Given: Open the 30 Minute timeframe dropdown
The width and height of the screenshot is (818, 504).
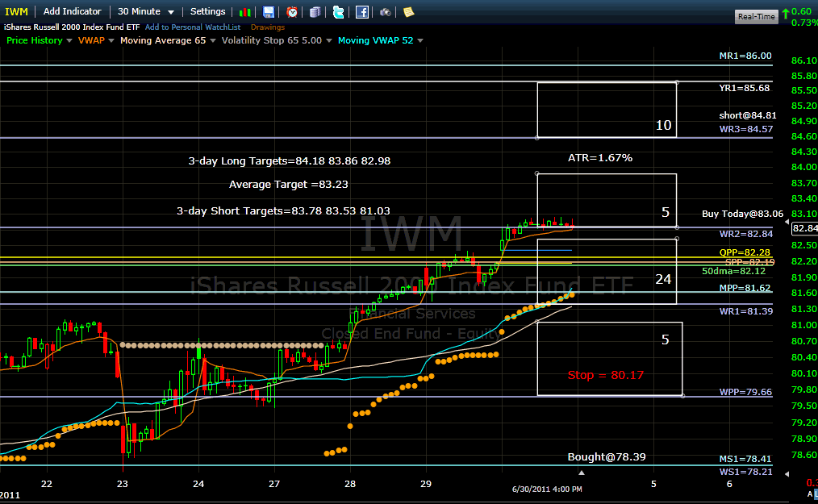Looking at the screenshot, I should pos(145,11).
